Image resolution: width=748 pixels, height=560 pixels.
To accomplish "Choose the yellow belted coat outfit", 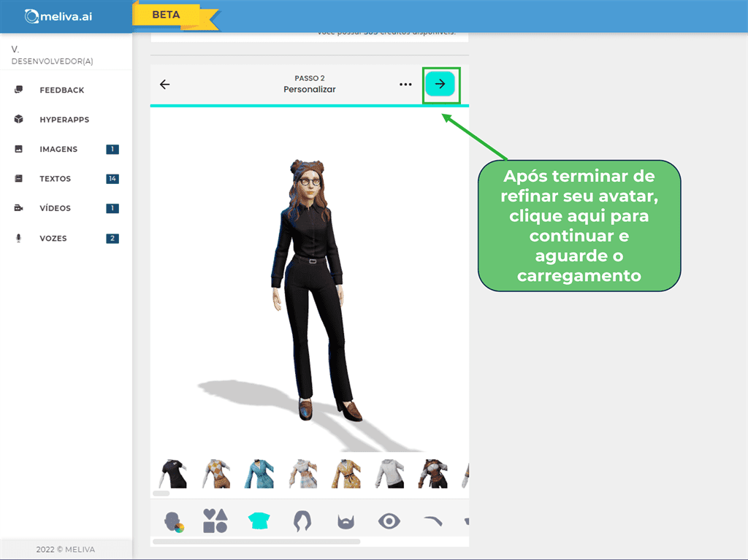I will point(346,474).
